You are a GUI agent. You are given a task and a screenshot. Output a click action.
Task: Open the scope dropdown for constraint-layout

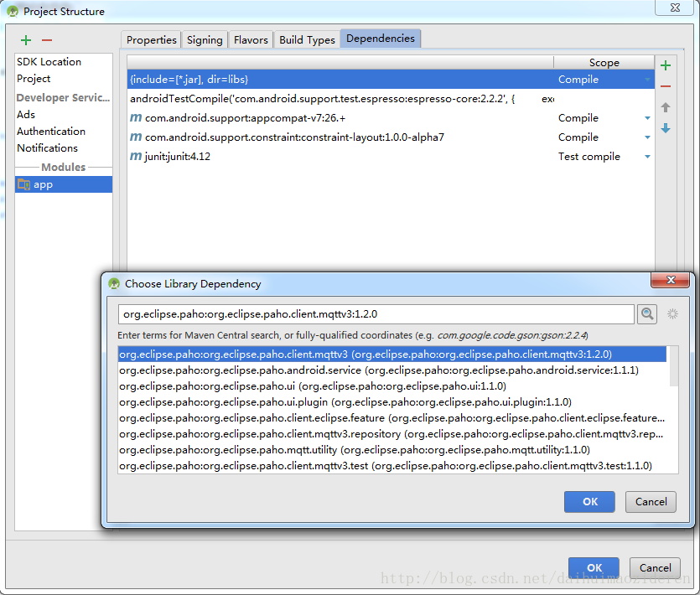point(647,137)
